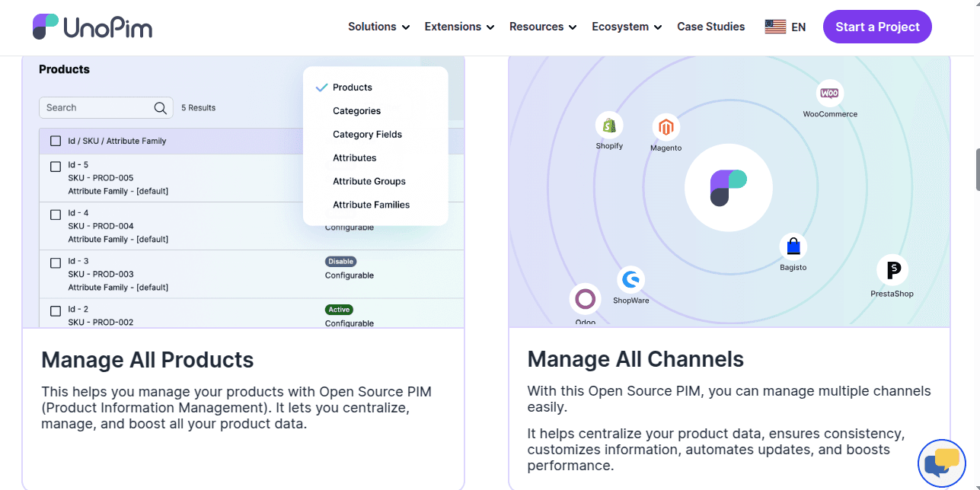The height and width of the screenshot is (490, 980).
Task: Click the page vertical scrollbar thumb
Action: (x=977, y=169)
